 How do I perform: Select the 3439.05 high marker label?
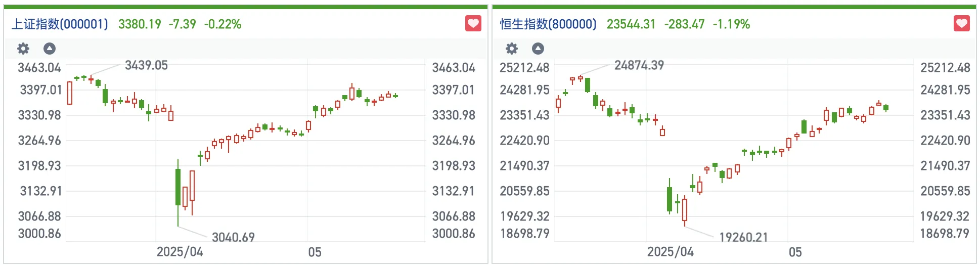tap(146, 65)
